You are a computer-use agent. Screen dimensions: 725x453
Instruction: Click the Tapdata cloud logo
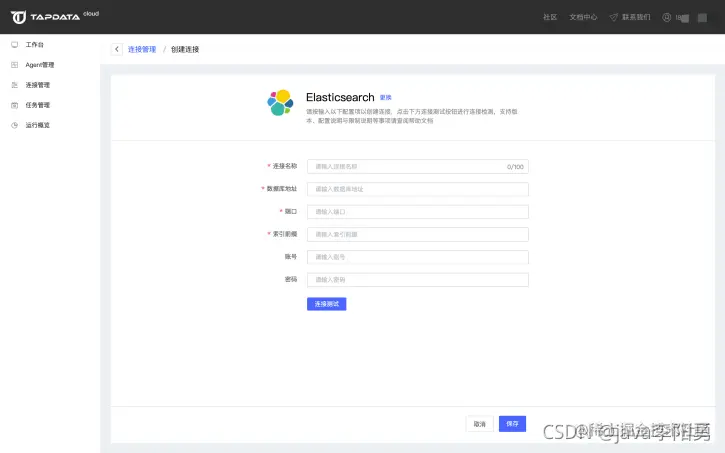pos(55,17)
